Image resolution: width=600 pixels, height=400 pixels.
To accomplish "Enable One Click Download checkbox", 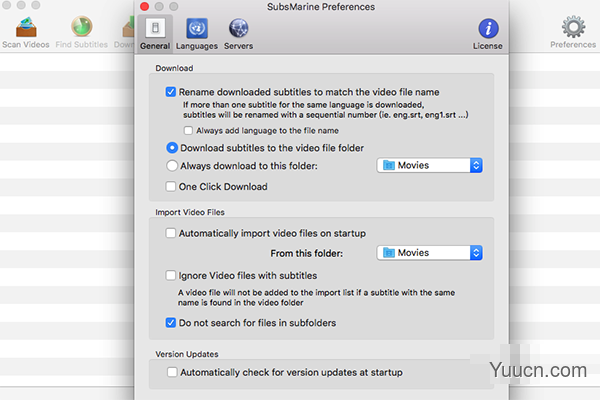I will pos(171,186).
